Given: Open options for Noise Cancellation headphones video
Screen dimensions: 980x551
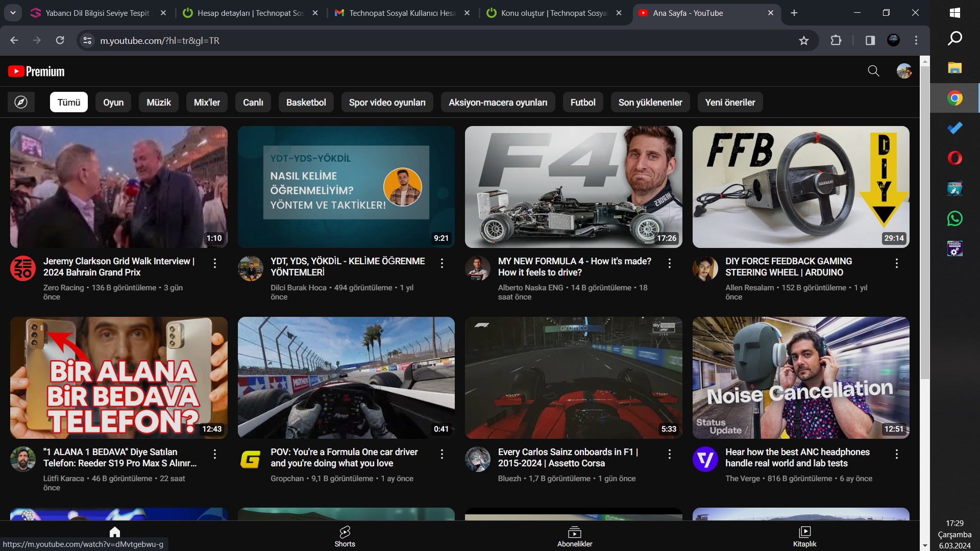Looking at the screenshot, I should pyautogui.click(x=897, y=454).
